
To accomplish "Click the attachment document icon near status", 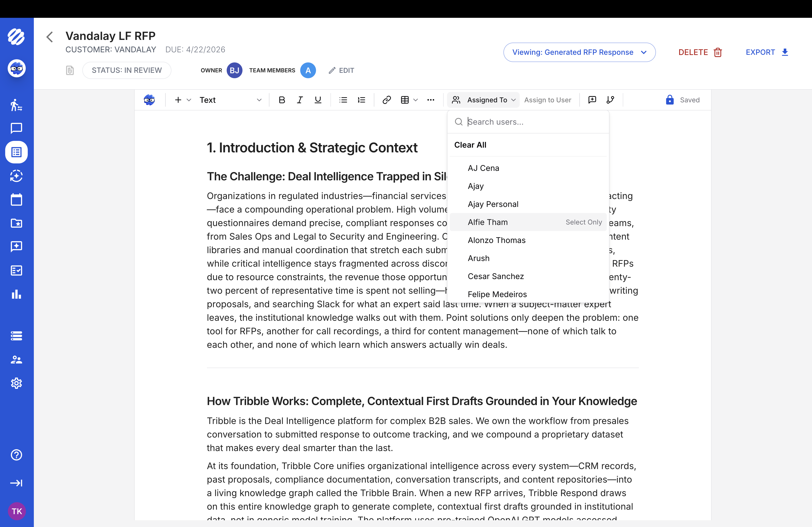I will [70, 71].
